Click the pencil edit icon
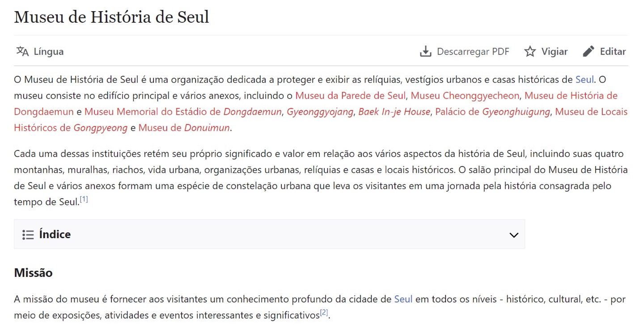The height and width of the screenshot is (335, 644). click(x=589, y=51)
